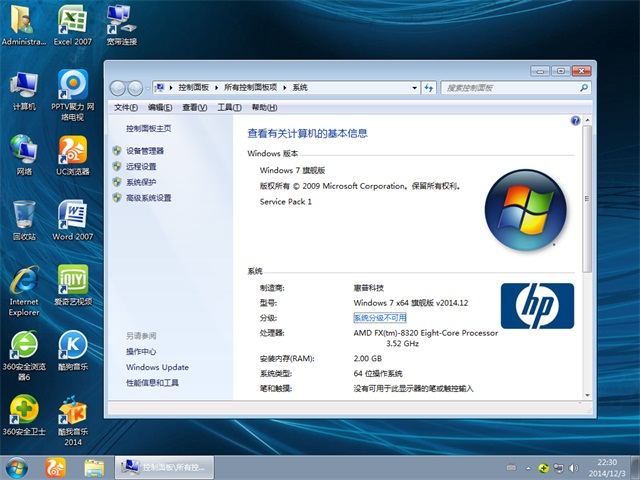This screenshot has width=640, height=480.
Task: Open the Internet Explorer desktop icon
Action: click(23, 280)
